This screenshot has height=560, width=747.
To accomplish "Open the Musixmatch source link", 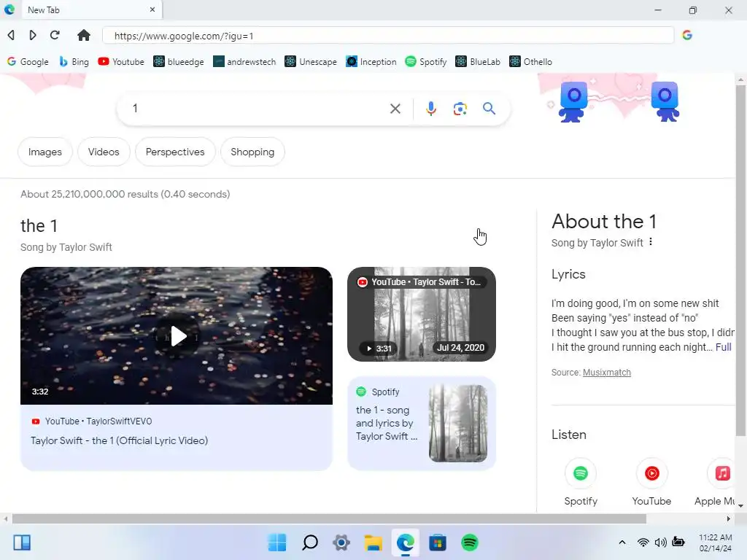I will [606, 373].
